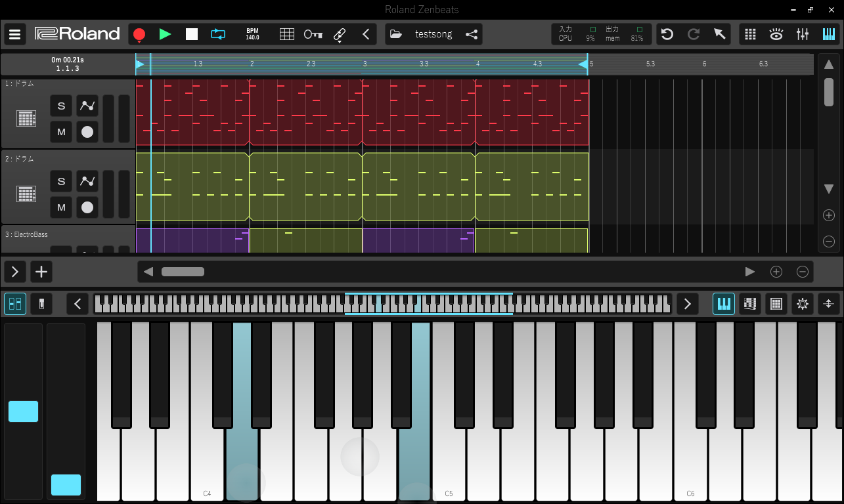Open automation for track 2 ドラム
Image resolution: width=844 pixels, height=504 pixels.
(x=87, y=181)
